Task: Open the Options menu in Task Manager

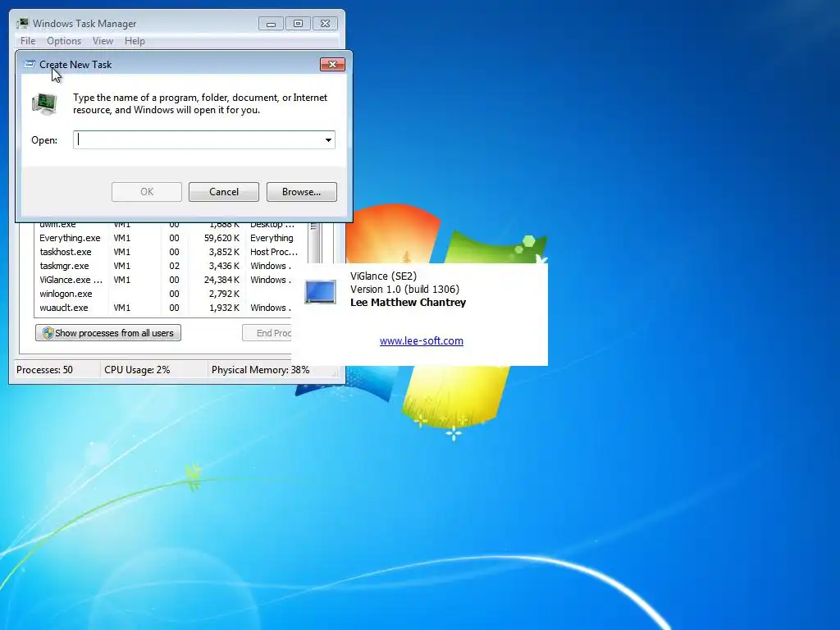Action: pyautogui.click(x=64, y=41)
